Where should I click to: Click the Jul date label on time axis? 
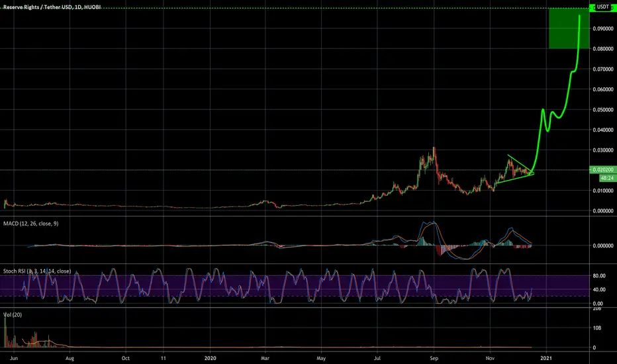[x=377, y=358]
